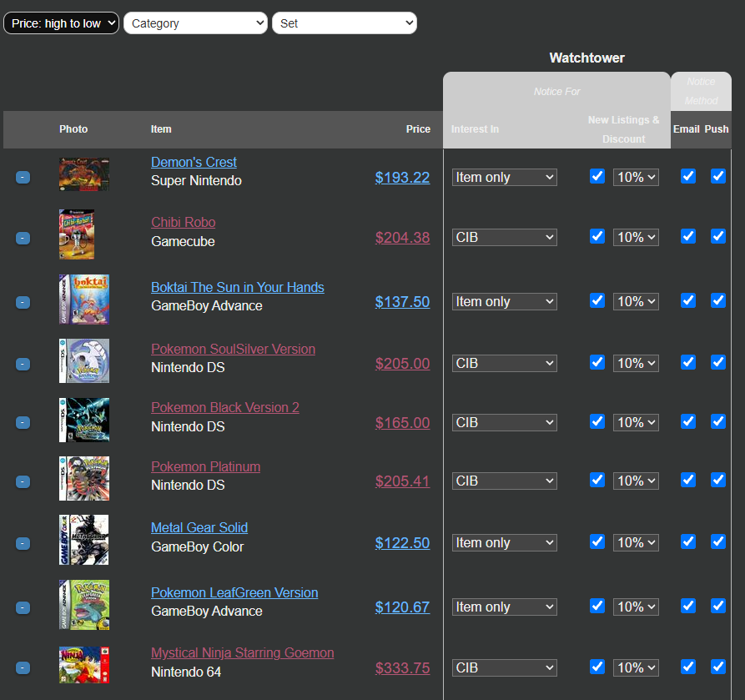The image size is (745, 700).
Task: Remove Pokemon Black Version 2 via minus icon
Action: [x=23, y=422]
